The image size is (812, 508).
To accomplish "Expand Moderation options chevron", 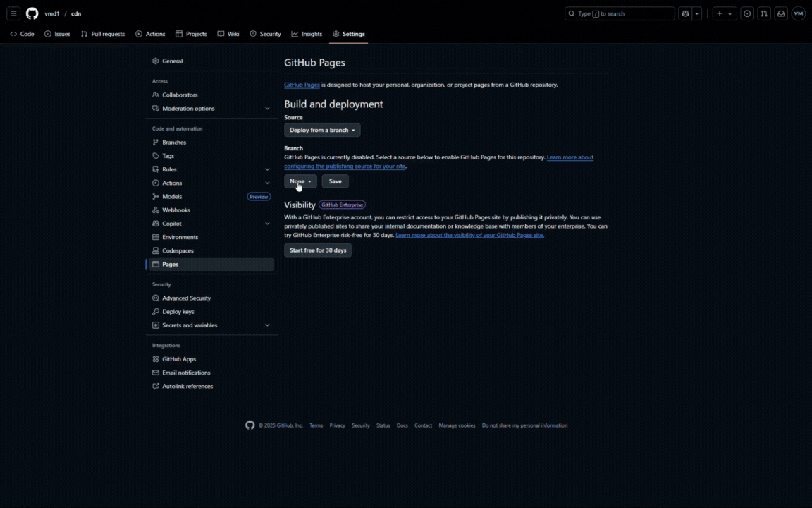I will pyautogui.click(x=267, y=109).
